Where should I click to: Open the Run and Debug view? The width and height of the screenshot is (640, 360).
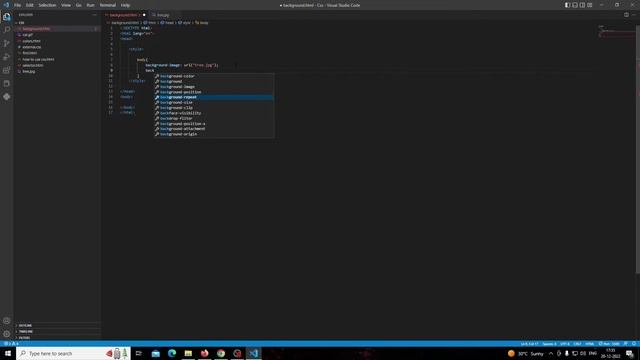[7, 57]
